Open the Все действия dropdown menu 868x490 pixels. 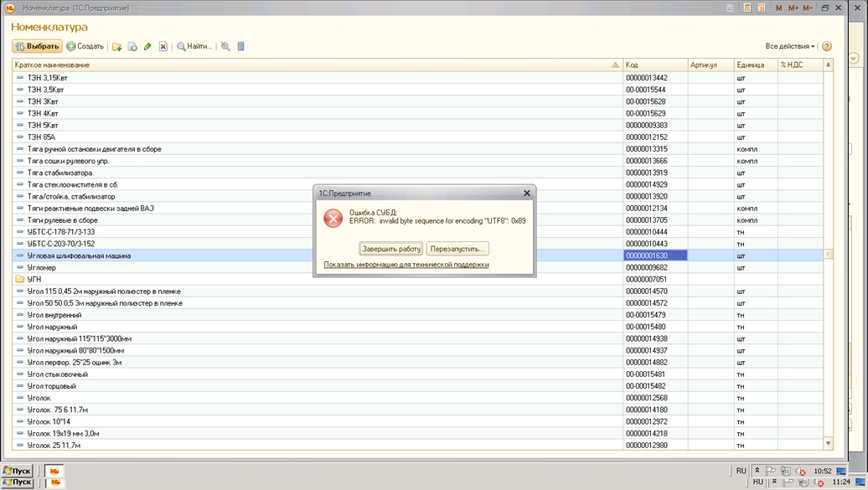(789, 47)
